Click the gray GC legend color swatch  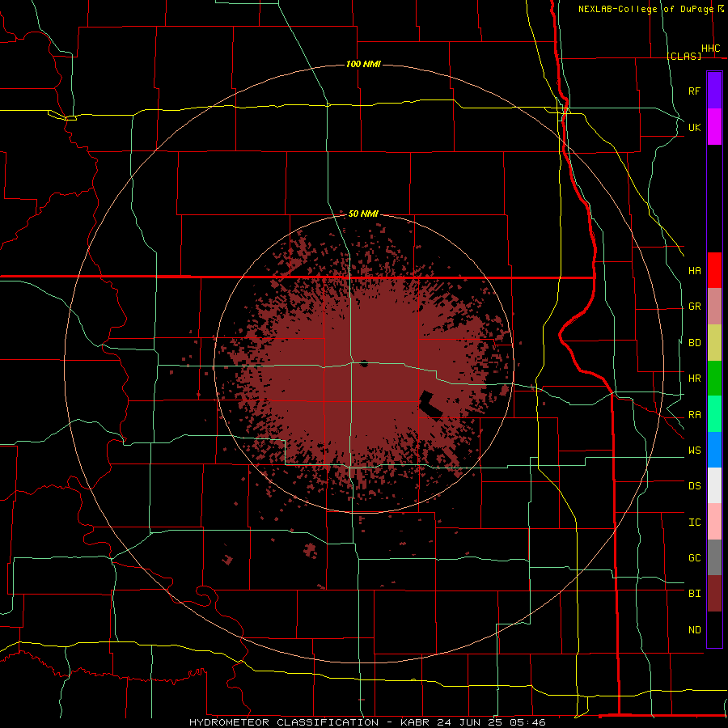(x=714, y=557)
